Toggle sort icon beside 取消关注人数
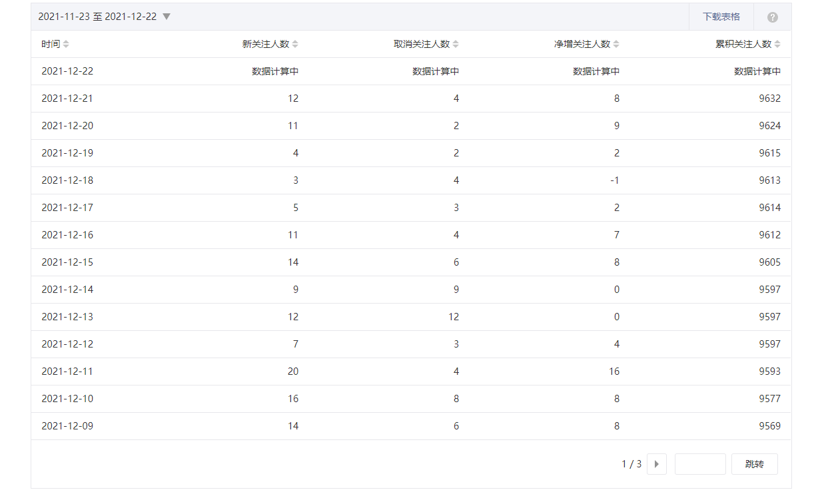The image size is (822, 504). pos(456,44)
